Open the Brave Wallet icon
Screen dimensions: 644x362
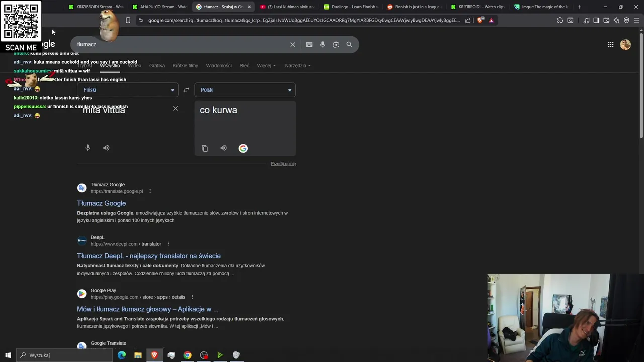point(606,20)
